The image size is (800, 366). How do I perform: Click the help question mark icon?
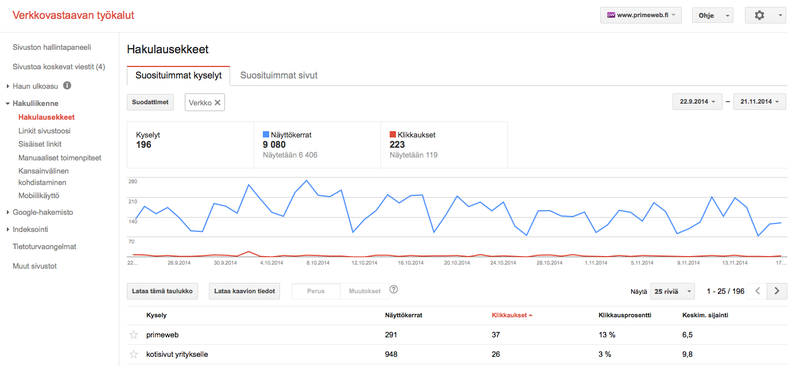393,289
